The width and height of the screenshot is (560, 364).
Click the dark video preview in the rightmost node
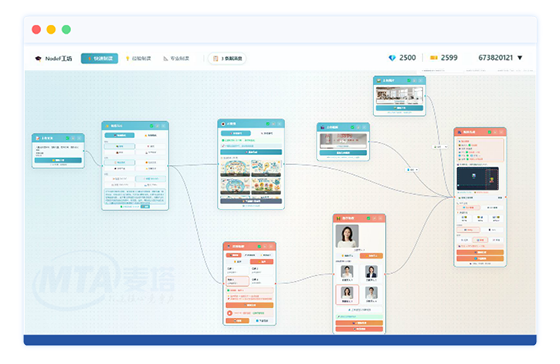pos(478,178)
